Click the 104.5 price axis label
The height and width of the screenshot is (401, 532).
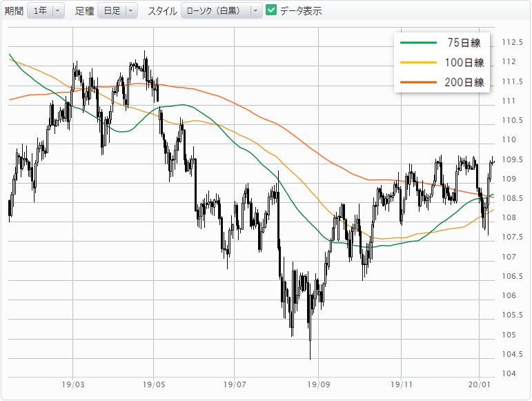point(512,354)
